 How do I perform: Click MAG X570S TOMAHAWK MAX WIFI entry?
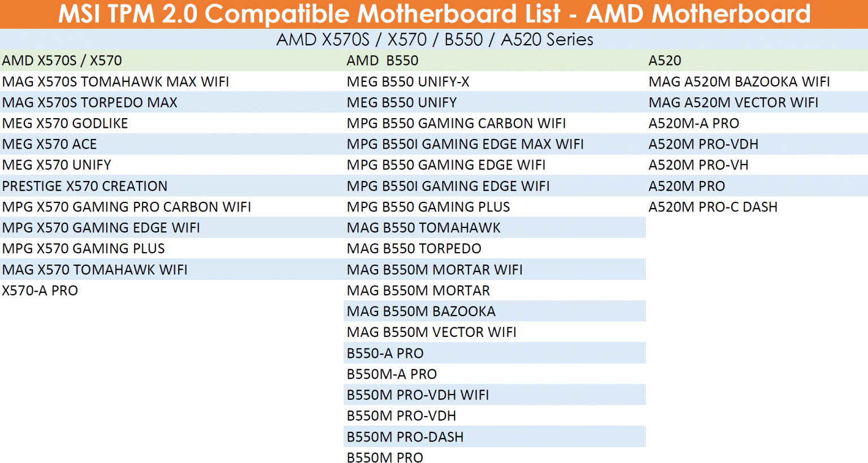(x=115, y=81)
